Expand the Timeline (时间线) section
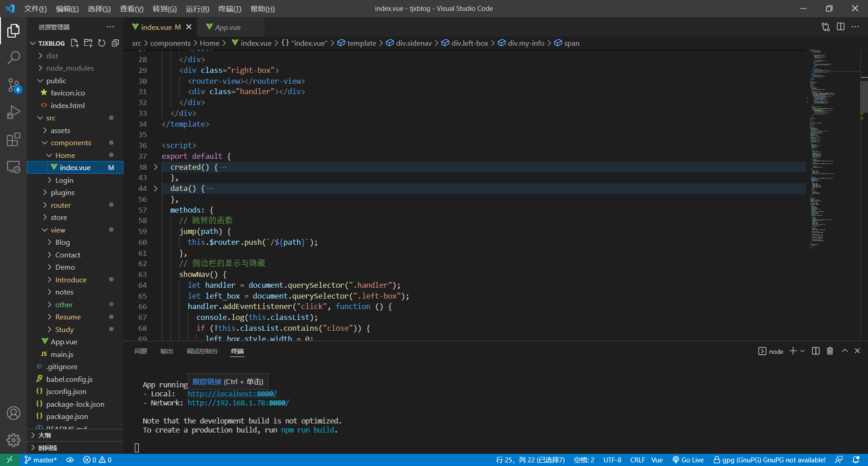This screenshot has width=868, height=466. point(75,448)
